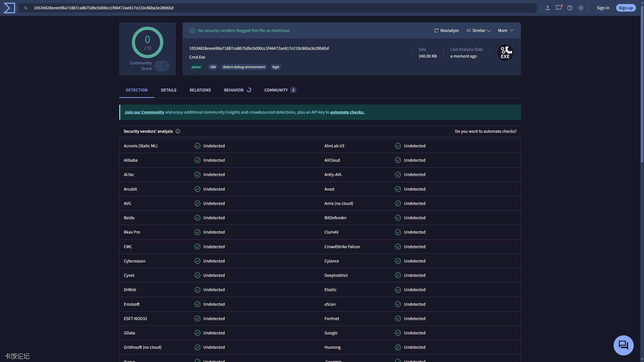This screenshot has width=644, height=362.
Task: Click DrWeb undetected check icon
Action: click(197, 290)
